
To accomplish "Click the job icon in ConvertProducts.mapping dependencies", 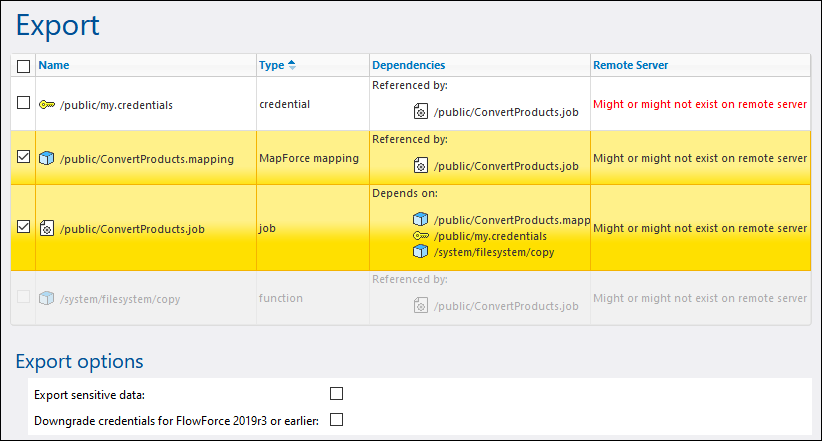I will click(421, 166).
